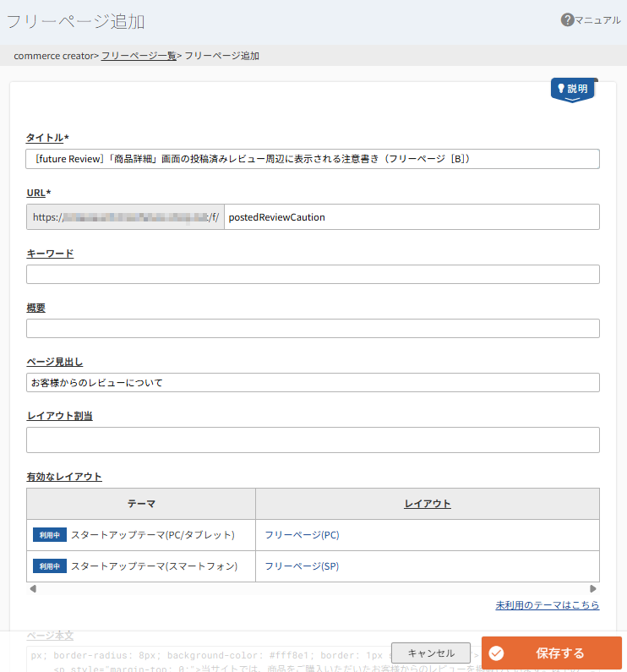Expand the 説明 explanation tab

(x=574, y=90)
